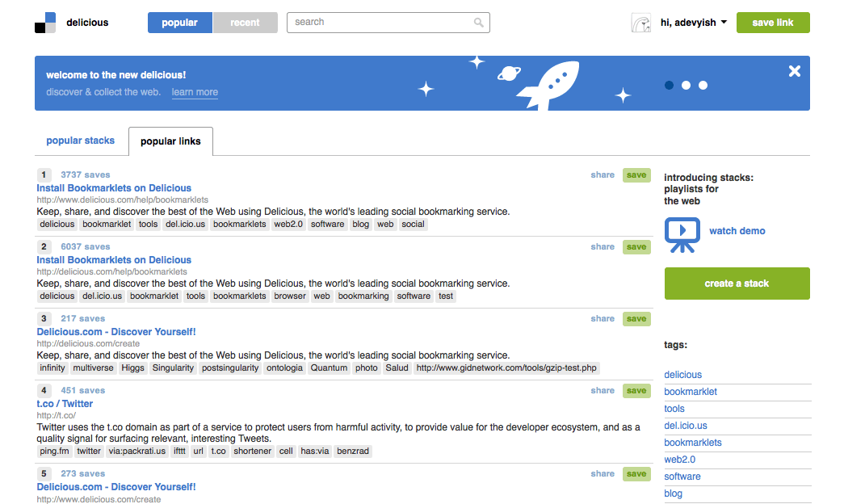Select the web2.0 tag in sidebar
Viewport: 844px width, 504px height.
pyautogui.click(x=680, y=460)
